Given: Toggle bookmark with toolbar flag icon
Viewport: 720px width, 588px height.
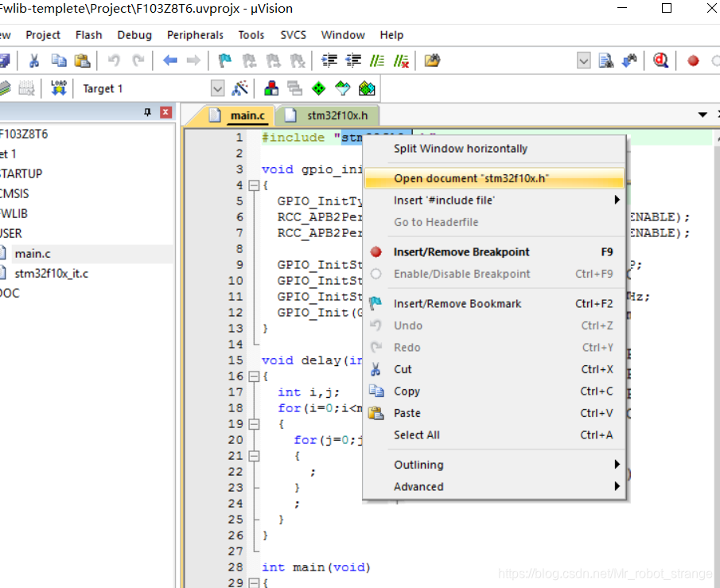Looking at the screenshot, I should (225, 60).
